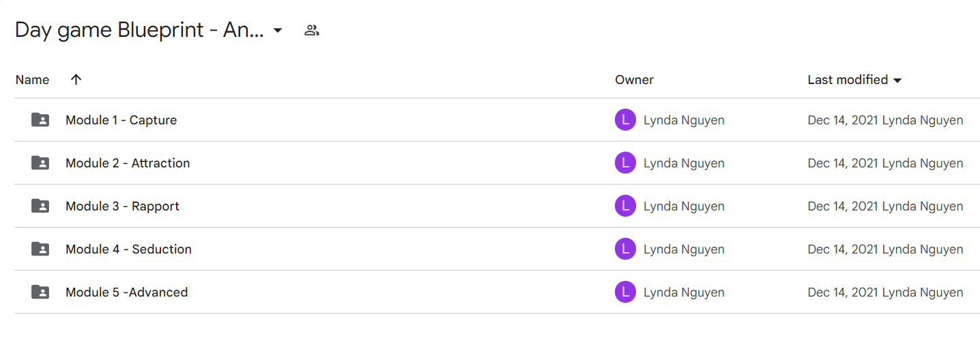The height and width of the screenshot is (341, 980).
Task: Click the Dec 14, 2021 date for Module 3
Action: tap(843, 206)
